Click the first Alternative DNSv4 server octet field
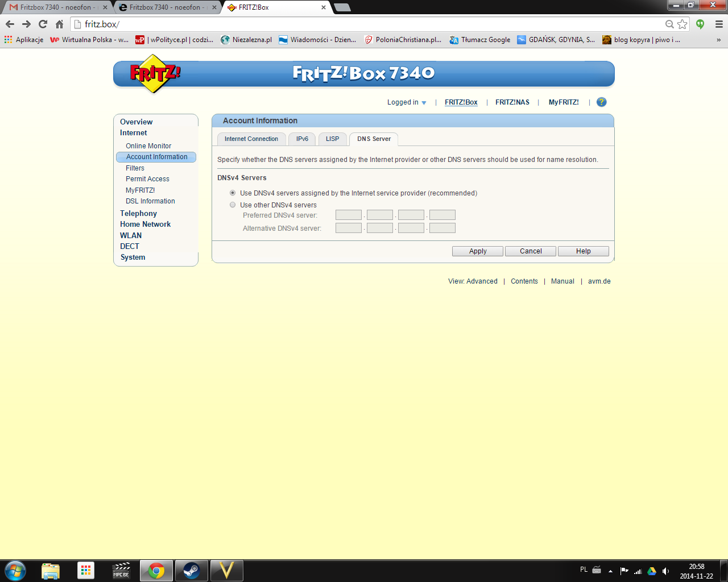This screenshot has height=582, width=728. [x=349, y=228]
